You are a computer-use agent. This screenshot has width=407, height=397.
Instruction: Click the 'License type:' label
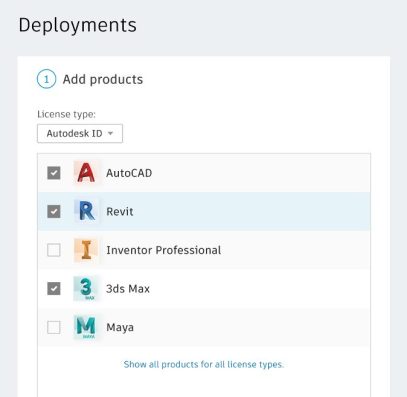66,114
